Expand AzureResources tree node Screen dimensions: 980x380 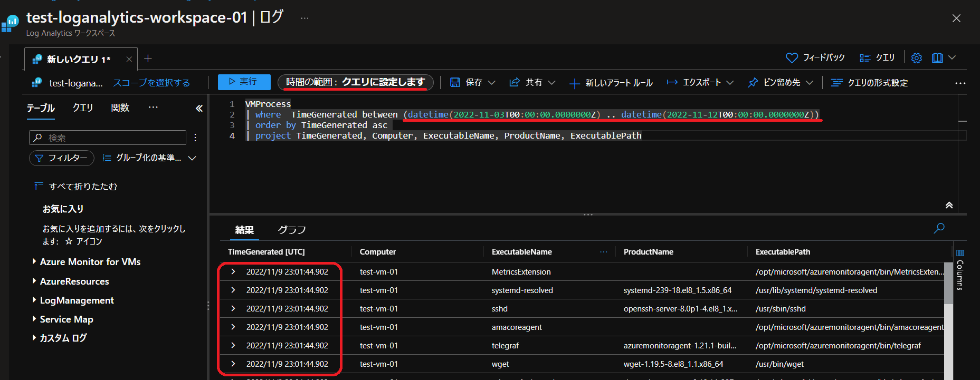[34, 281]
